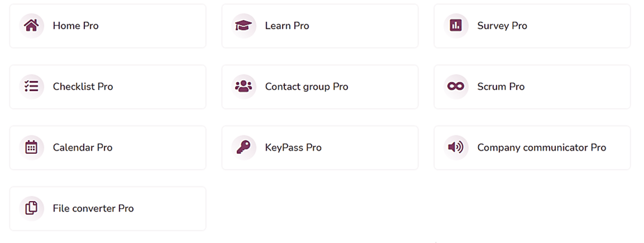Click the Calendar Pro calendar icon
The width and height of the screenshot is (644, 243).
pos(32,147)
